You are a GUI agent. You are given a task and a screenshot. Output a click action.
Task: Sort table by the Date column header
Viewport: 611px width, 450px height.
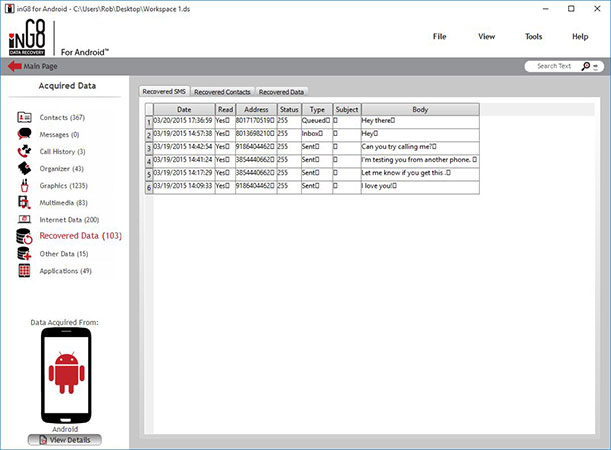184,109
